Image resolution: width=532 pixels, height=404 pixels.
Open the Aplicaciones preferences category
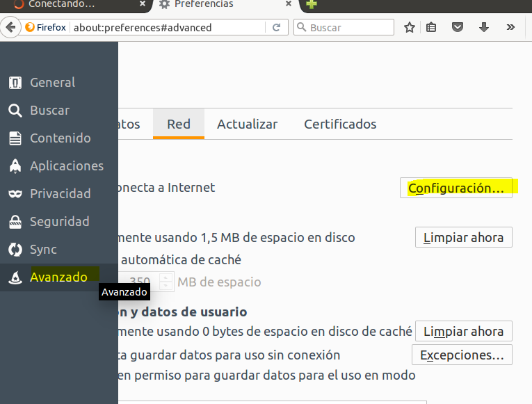[59, 166]
